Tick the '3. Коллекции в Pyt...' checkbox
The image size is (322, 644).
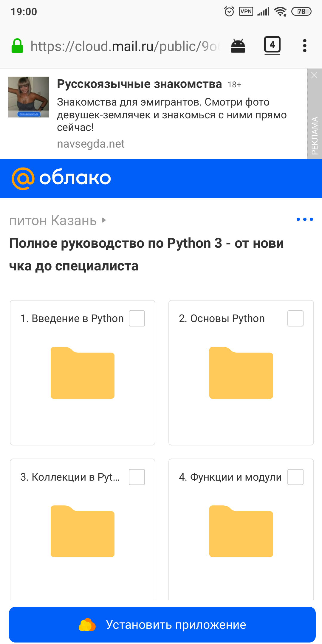coord(137,477)
